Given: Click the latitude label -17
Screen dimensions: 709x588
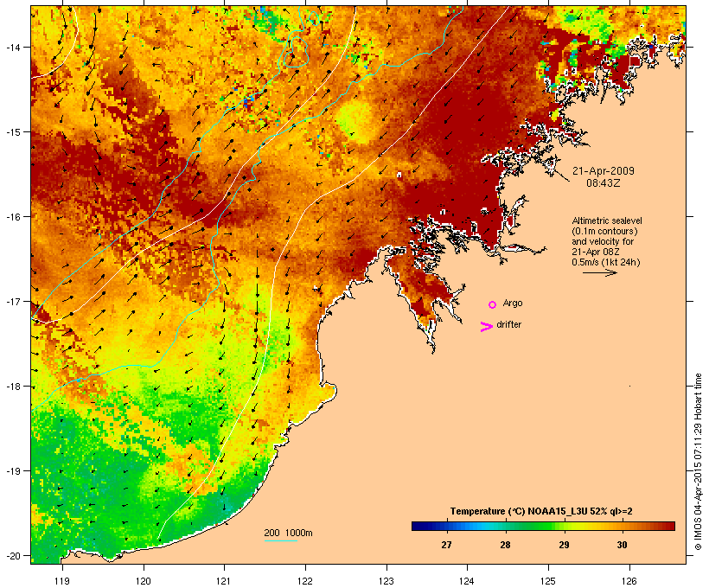Looking at the screenshot, I should pos(13,301).
